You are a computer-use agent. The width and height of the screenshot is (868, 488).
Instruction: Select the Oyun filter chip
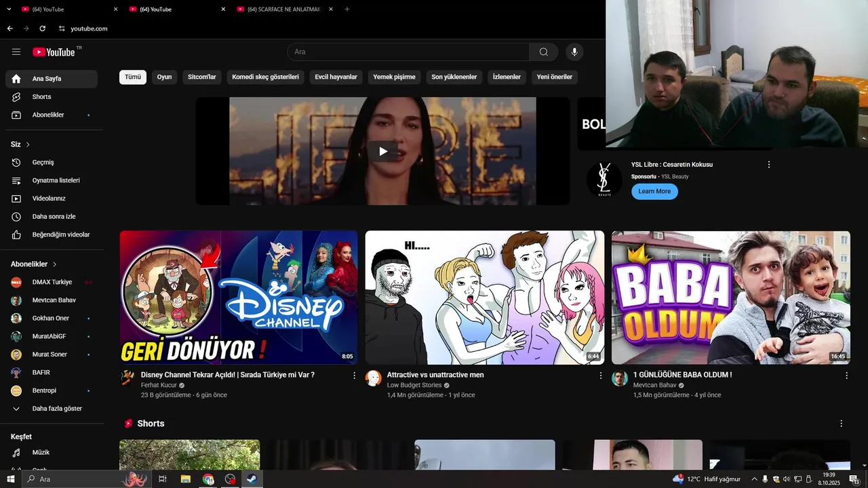(x=165, y=77)
